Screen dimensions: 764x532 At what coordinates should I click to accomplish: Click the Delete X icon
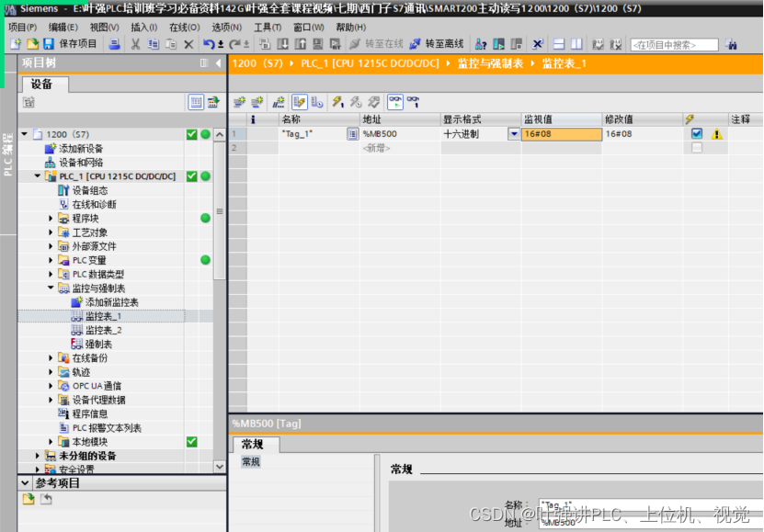pos(188,45)
